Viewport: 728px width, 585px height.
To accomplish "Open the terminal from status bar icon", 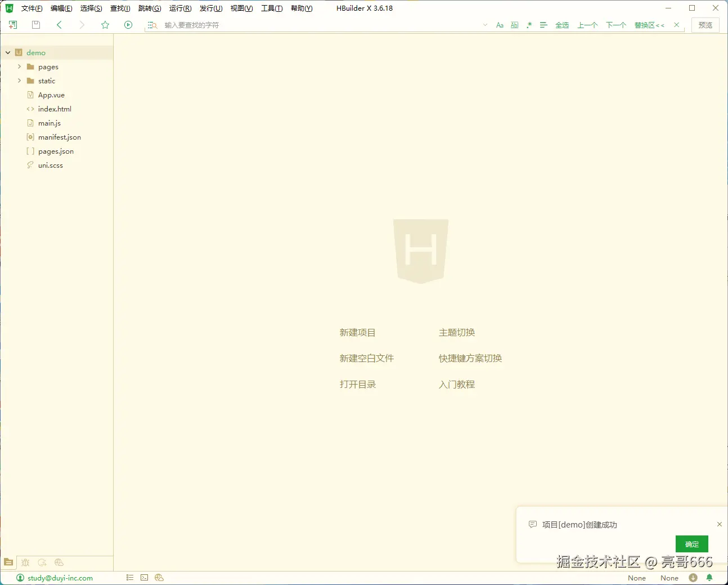I will [x=145, y=578].
